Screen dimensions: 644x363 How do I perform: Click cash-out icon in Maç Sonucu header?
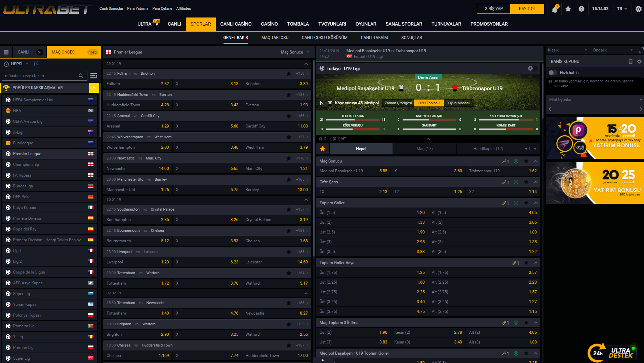(516, 161)
